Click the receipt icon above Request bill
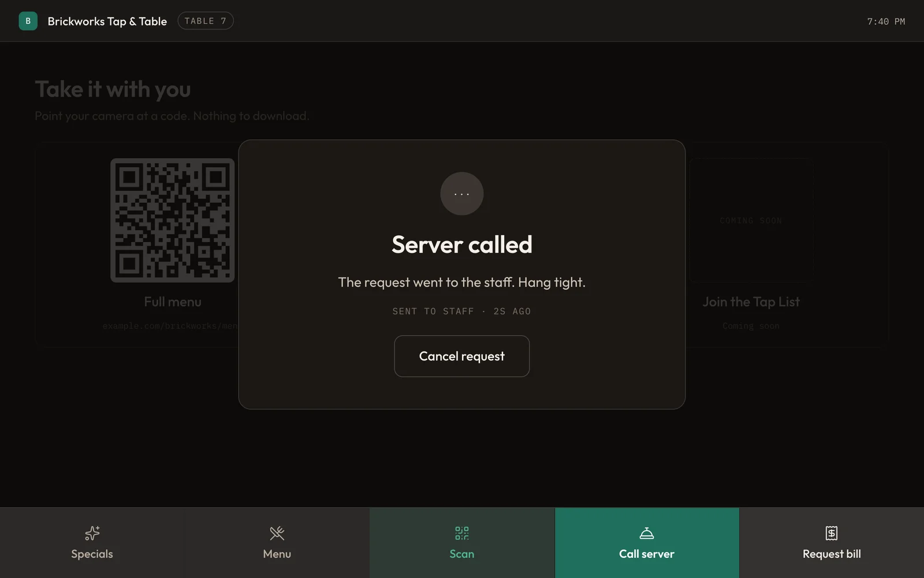This screenshot has height=578, width=924. click(x=832, y=533)
